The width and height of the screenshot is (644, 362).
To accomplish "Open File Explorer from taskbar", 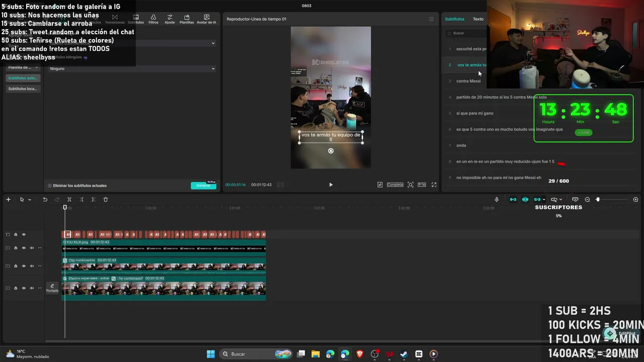I will tap(315, 354).
